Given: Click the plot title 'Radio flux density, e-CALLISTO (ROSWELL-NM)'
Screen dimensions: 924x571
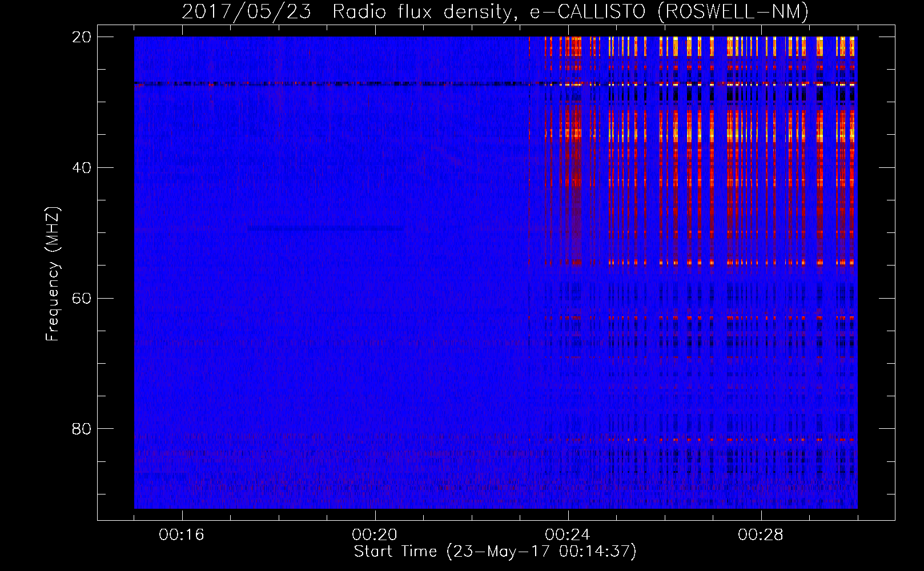Looking at the screenshot, I should 571,11.
